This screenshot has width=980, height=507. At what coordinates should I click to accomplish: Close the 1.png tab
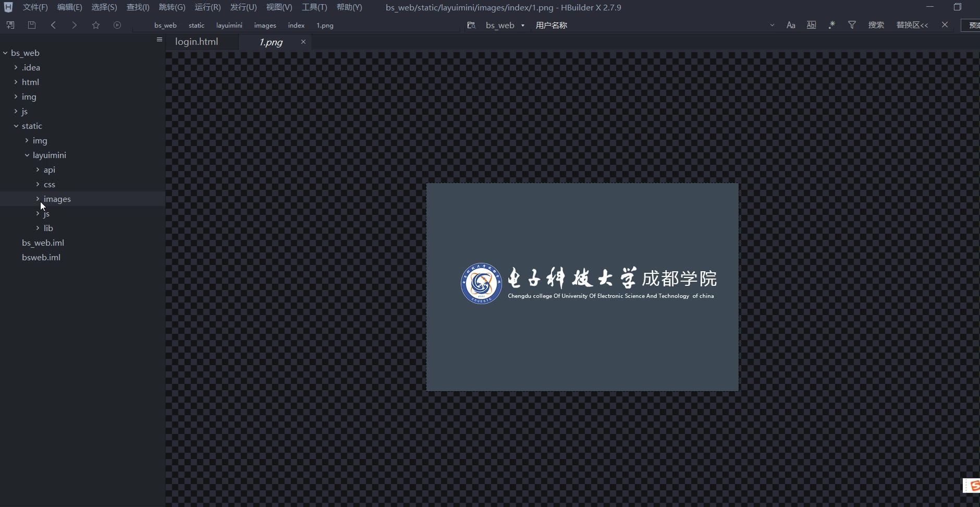click(303, 42)
